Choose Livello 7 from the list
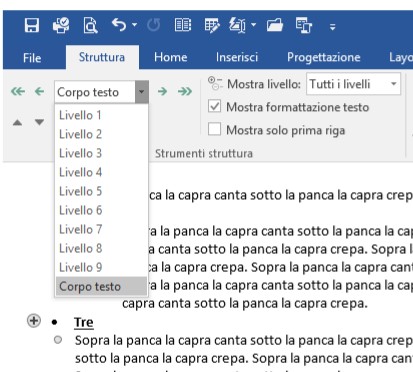 (101, 229)
